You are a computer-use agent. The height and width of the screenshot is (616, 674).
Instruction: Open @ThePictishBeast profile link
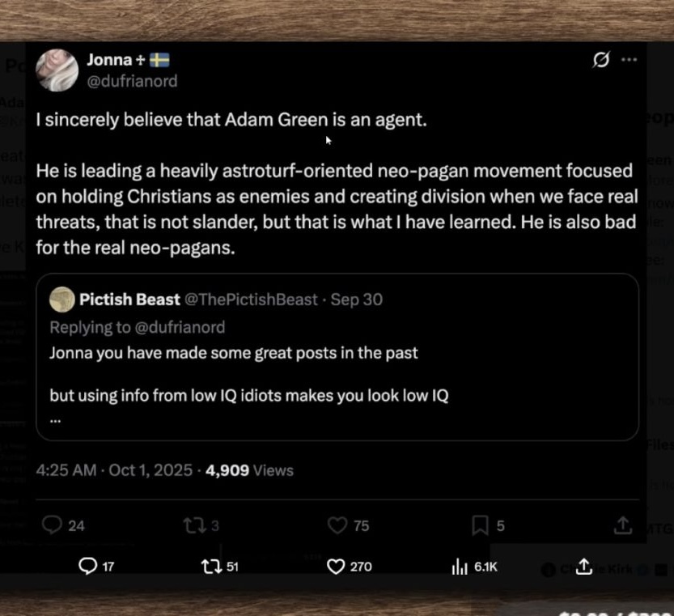[251, 300]
